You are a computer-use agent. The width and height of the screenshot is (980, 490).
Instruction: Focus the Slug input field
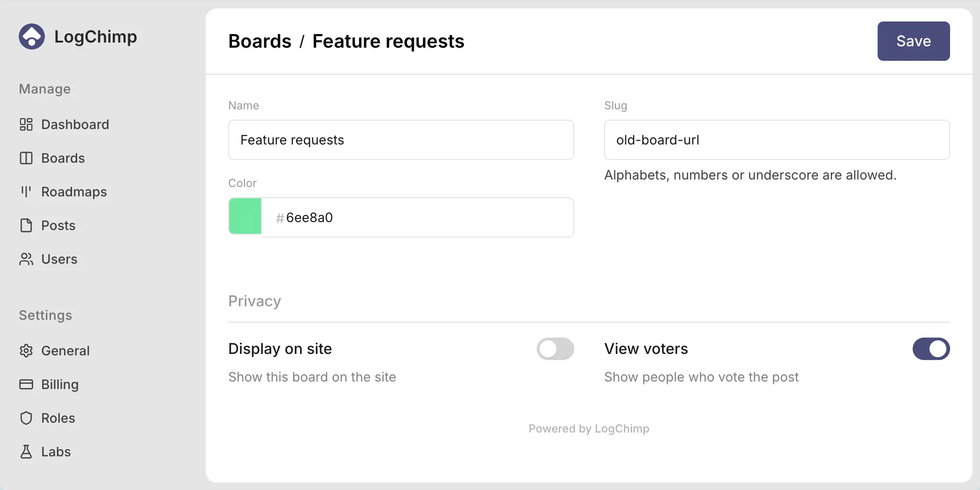(777, 140)
